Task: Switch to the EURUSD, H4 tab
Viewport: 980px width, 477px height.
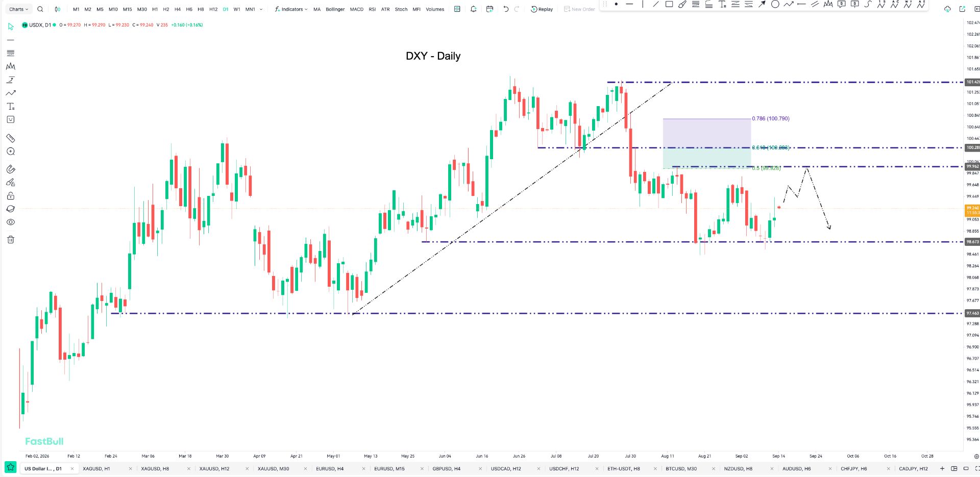Action: pyautogui.click(x=330, y=468)
